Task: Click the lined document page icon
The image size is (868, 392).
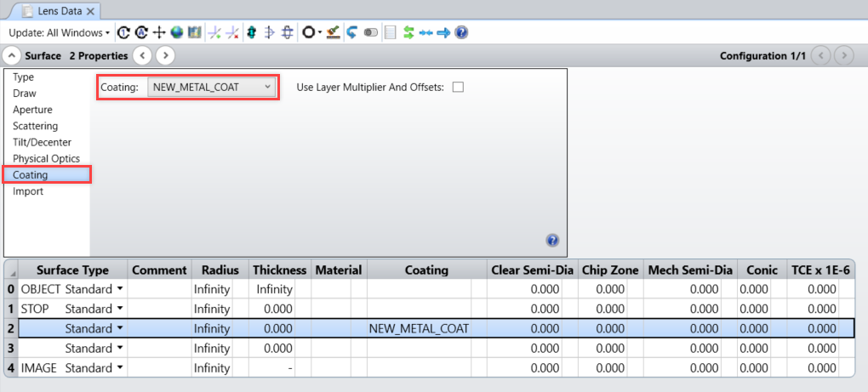Action: [x=391, y=33]
